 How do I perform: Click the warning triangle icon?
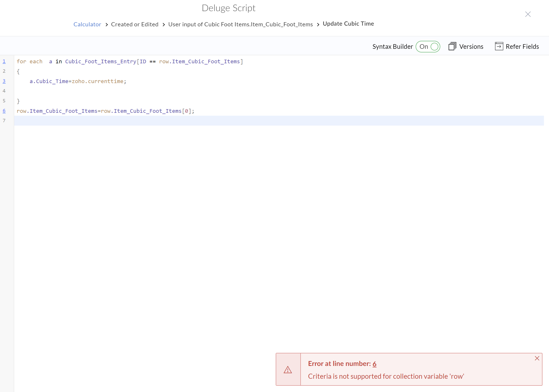point(288,370)
